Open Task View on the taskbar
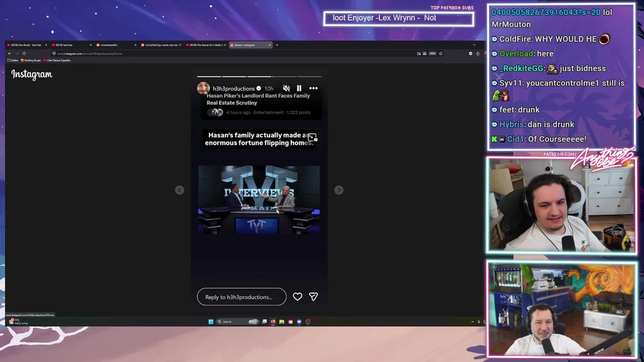This screenshot has height=362, width=644. [264, 322]
